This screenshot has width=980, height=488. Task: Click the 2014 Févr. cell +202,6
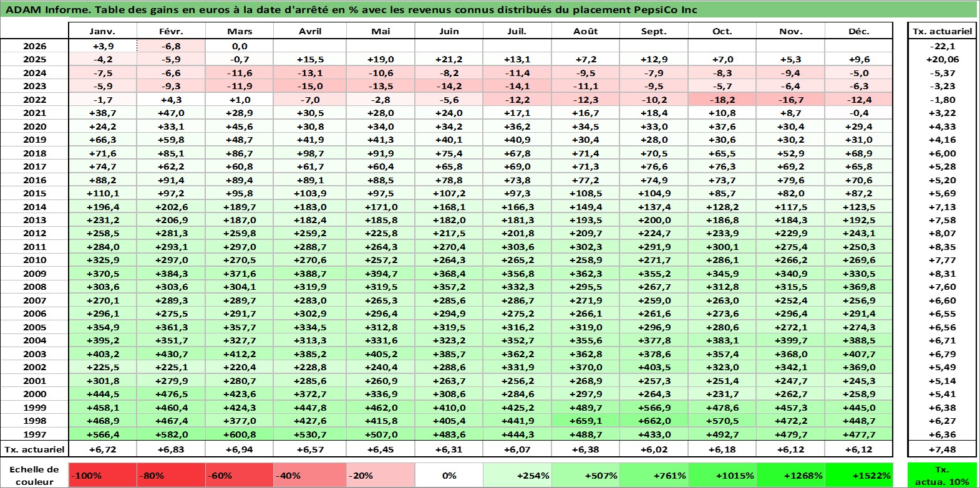[171, 207]
